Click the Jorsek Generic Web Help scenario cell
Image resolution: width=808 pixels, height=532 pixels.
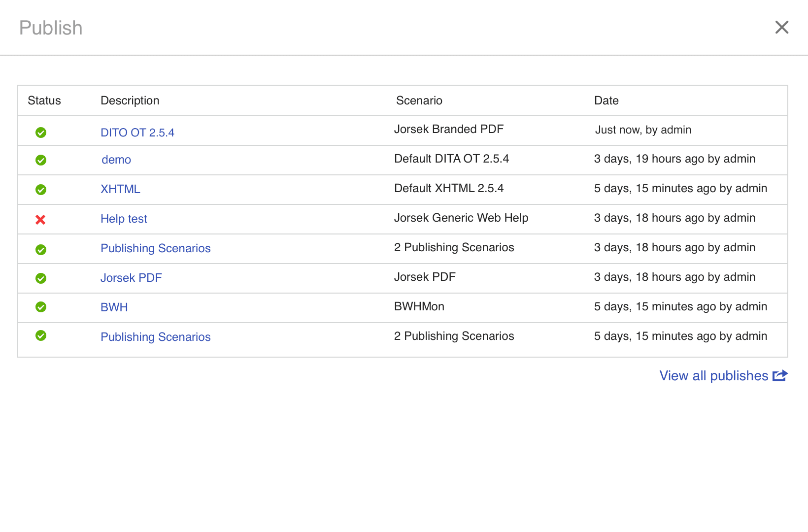(x=461, y=218)
